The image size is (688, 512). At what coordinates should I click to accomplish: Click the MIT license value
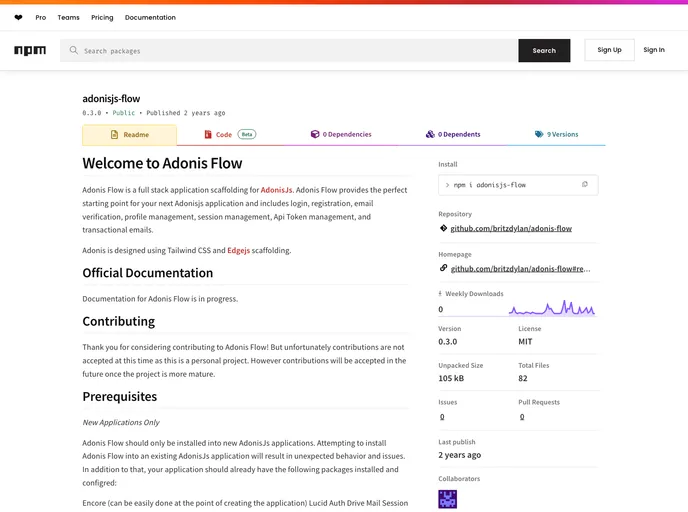pos(525,341)
